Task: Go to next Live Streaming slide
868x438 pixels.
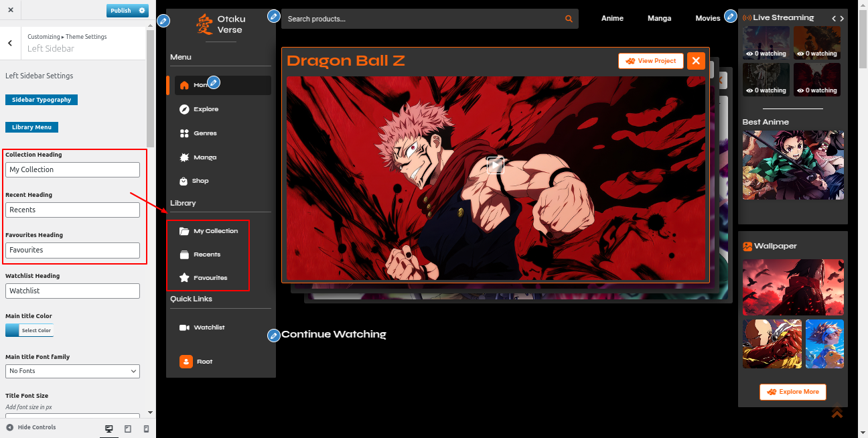Action: [x=842, y=18]
